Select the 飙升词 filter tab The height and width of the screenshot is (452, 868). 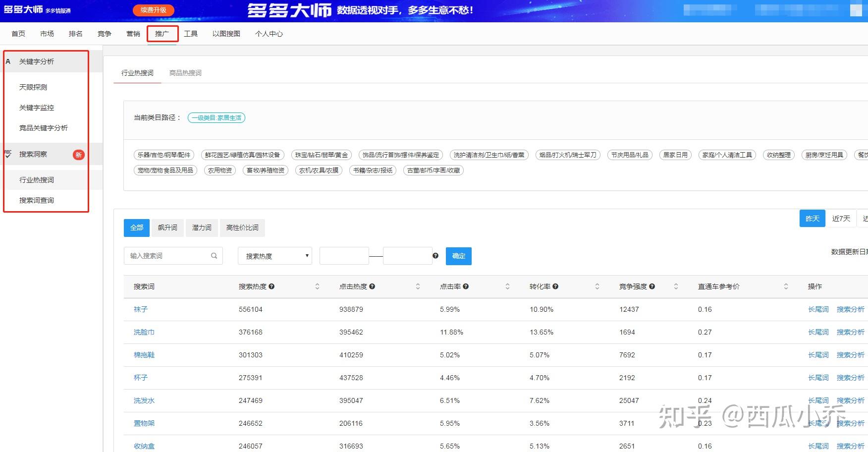[x=167, y=227]
